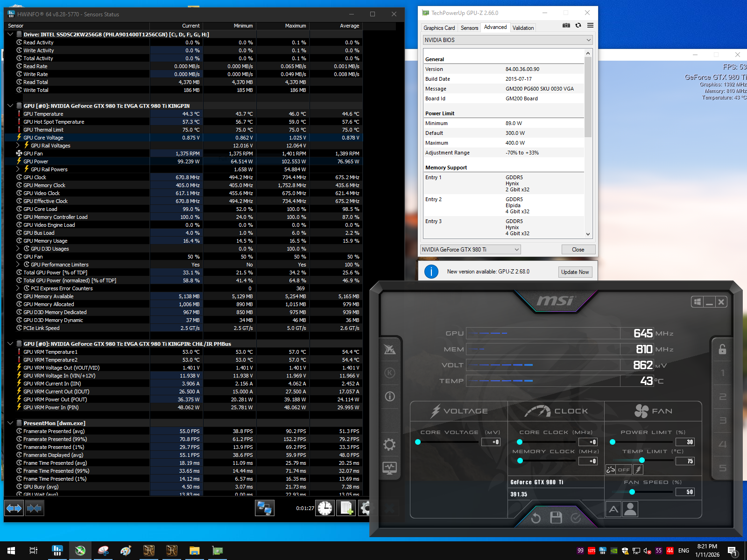Screen dimensions: 747x560
Task: Open Windows Security tray icon
Action: pyautogui.click(x=625, y=551)
